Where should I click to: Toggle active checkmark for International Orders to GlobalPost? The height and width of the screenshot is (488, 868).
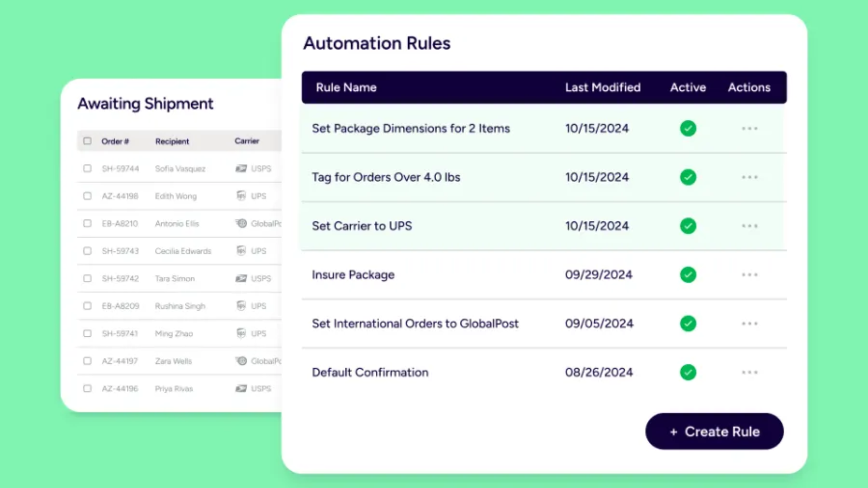(x=688, y=324)
